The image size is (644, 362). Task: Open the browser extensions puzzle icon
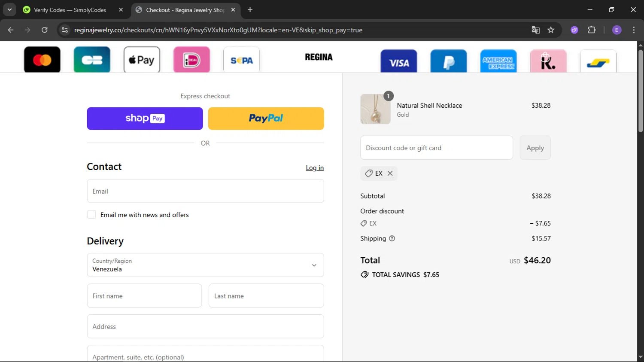pyautogui.click(x=592, y=30)
